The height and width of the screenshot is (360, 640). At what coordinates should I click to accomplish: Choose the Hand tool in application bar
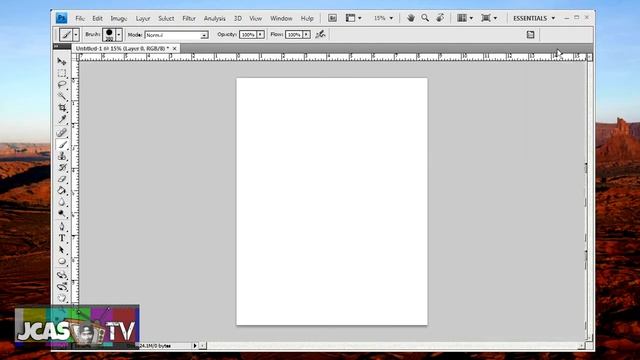pyautogui.click(x=411, y=18)
